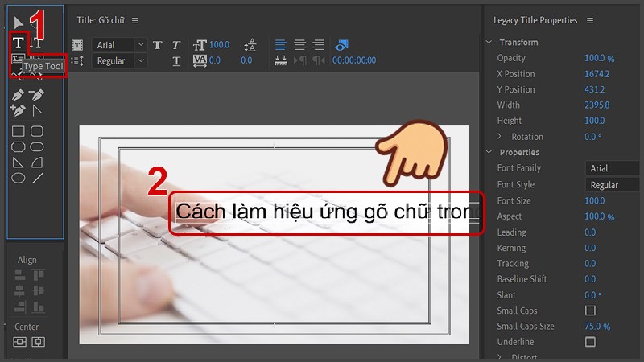The height and width of the screenshot is (362, 644).
Task: Toggle Underline in title toolbar
Action: coord(176,61)
